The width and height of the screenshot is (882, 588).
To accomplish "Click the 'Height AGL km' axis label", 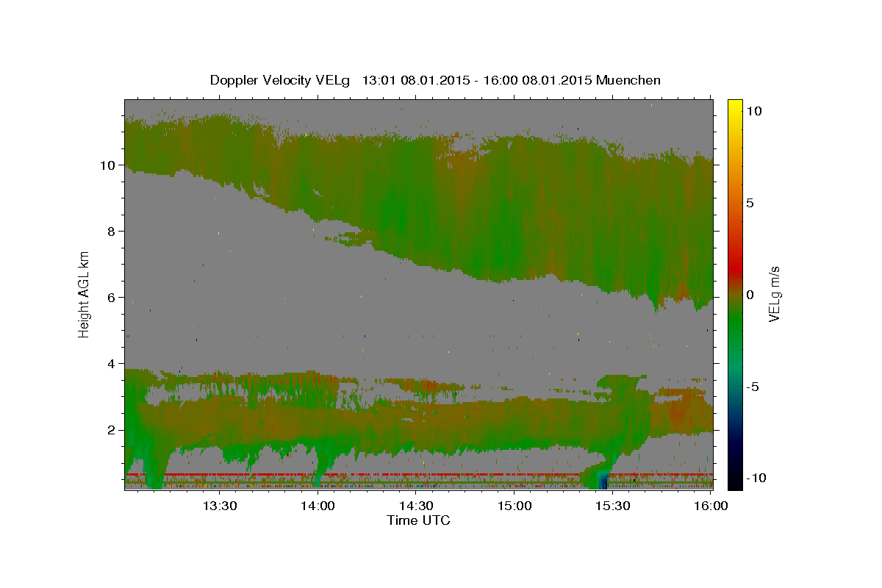I will (x=85, y=294).
